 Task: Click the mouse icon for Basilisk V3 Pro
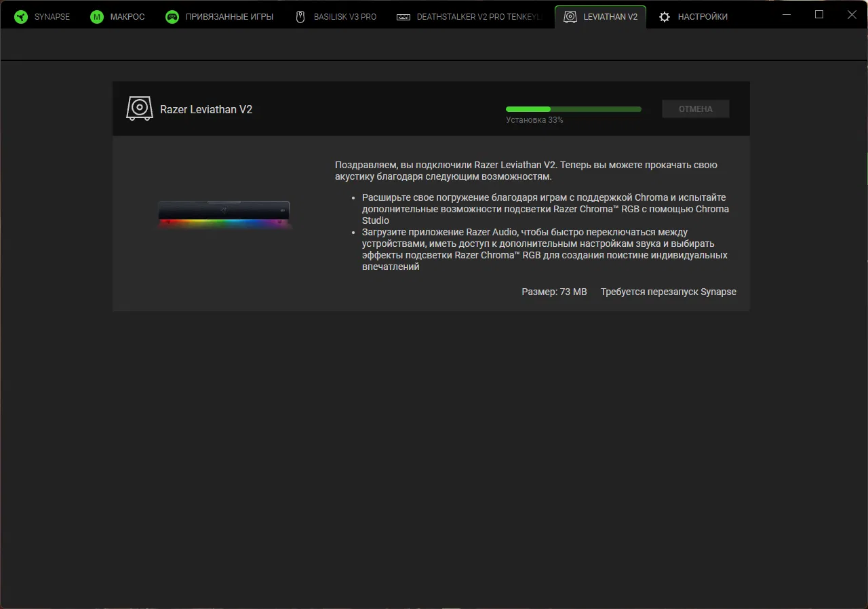300,17
